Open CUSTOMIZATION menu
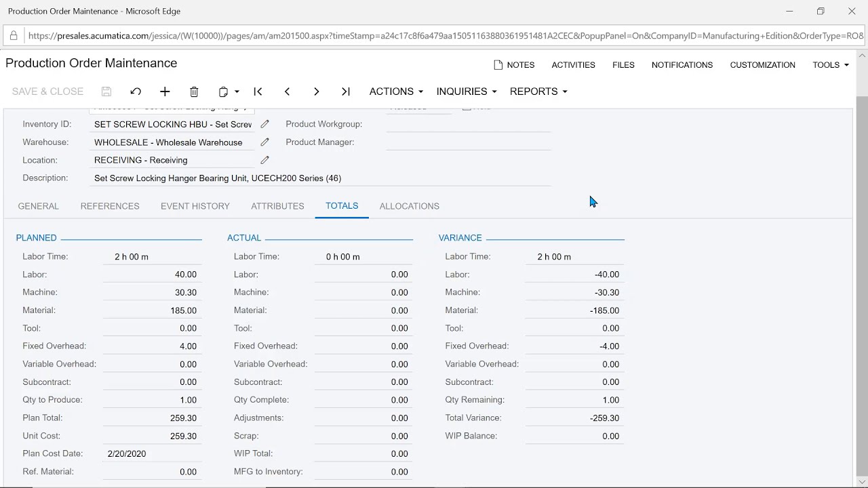Viewport: 868px width, 488px height. click(762, 65)
